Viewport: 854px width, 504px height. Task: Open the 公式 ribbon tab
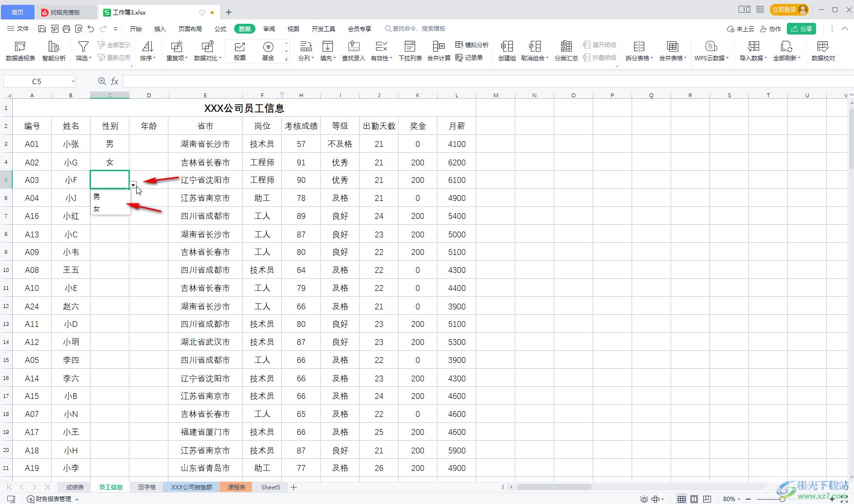pyautogui.click(x=220, y=29)
